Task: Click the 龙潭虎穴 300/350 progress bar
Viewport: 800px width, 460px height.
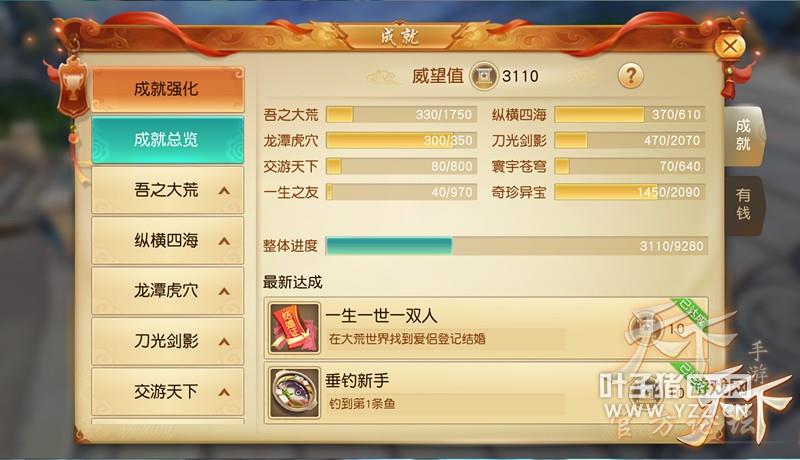Action: tap(401, 140)
